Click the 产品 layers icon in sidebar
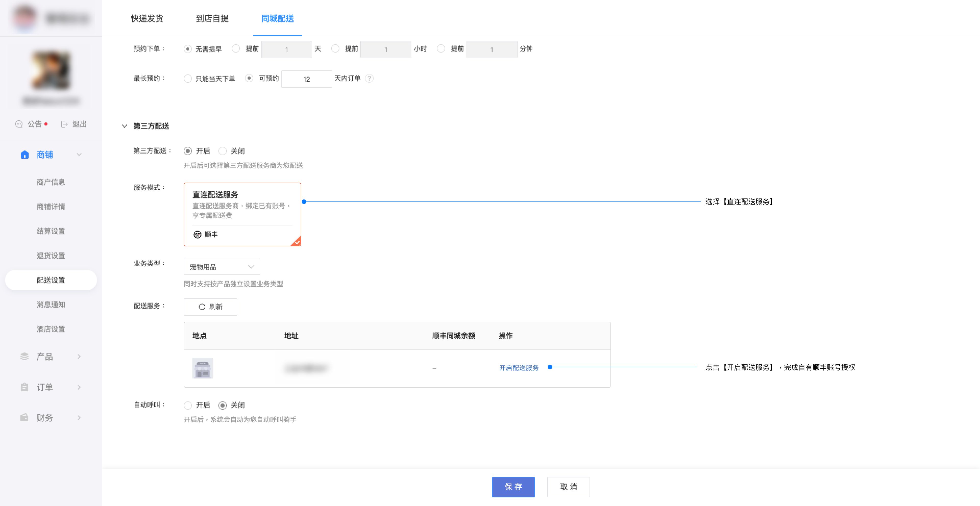 click(x=24, y=356)
